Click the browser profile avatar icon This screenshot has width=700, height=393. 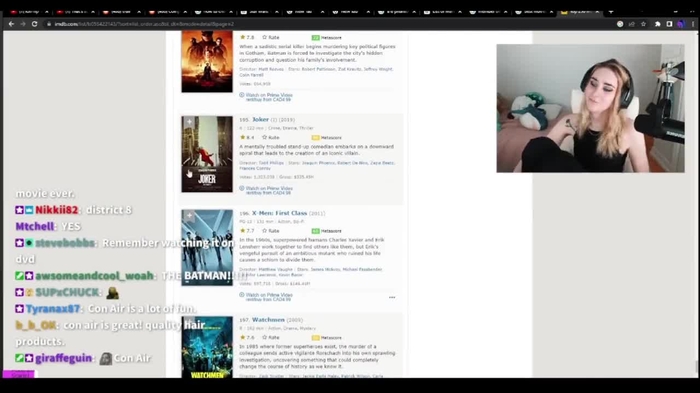tap(681, 24)
